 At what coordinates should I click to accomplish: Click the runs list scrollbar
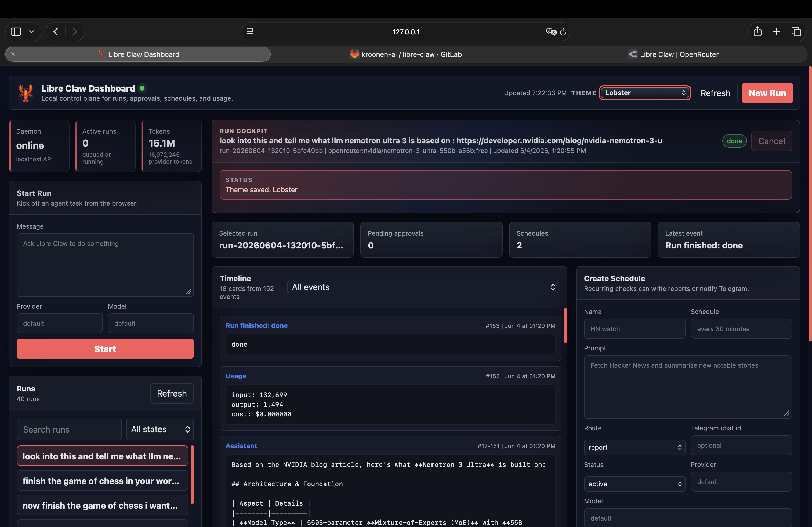pos(192,474)
